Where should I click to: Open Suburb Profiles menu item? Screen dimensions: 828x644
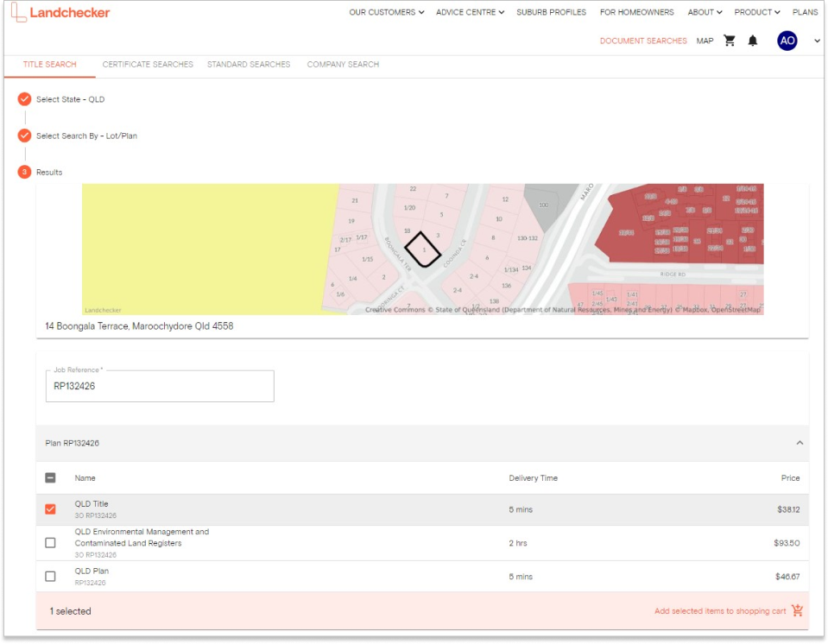(552, 12)
